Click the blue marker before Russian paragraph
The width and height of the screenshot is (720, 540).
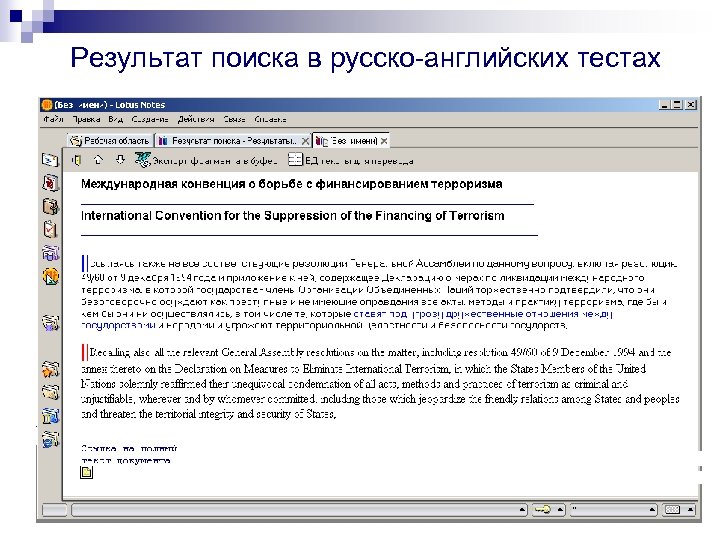coord(84,264)
